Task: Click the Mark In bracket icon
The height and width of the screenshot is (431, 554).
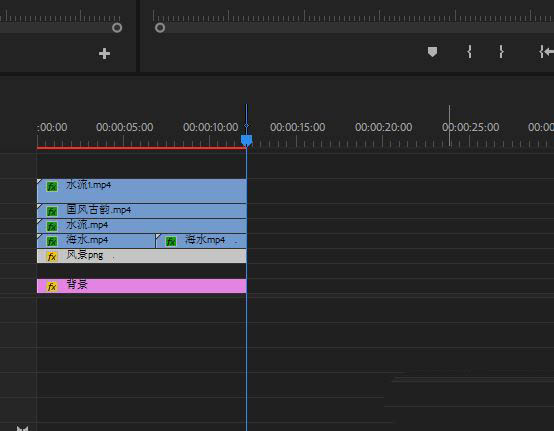Action: pyautogui.click(x=469, y=52)
